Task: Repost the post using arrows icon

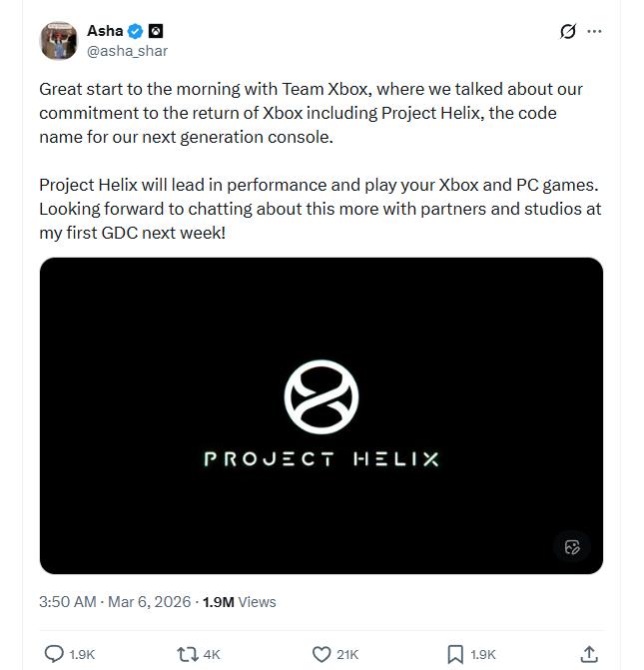Action: point(186,654)
